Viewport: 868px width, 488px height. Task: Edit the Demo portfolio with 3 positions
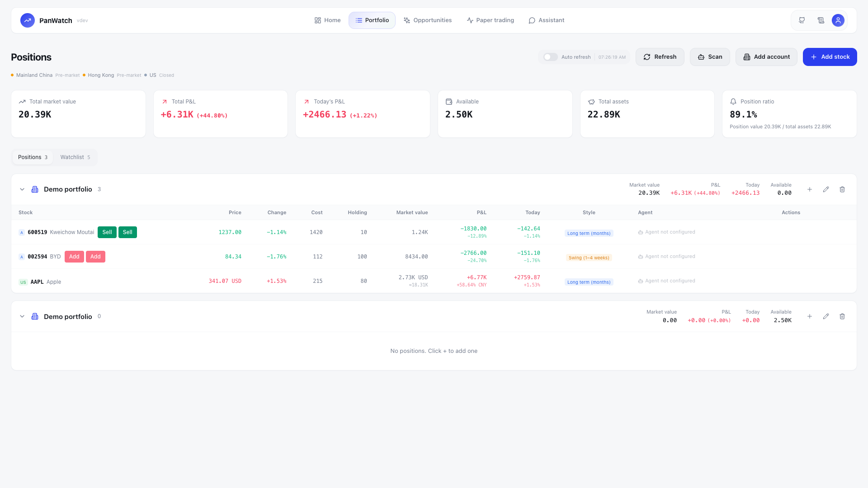tap(826, 189)
